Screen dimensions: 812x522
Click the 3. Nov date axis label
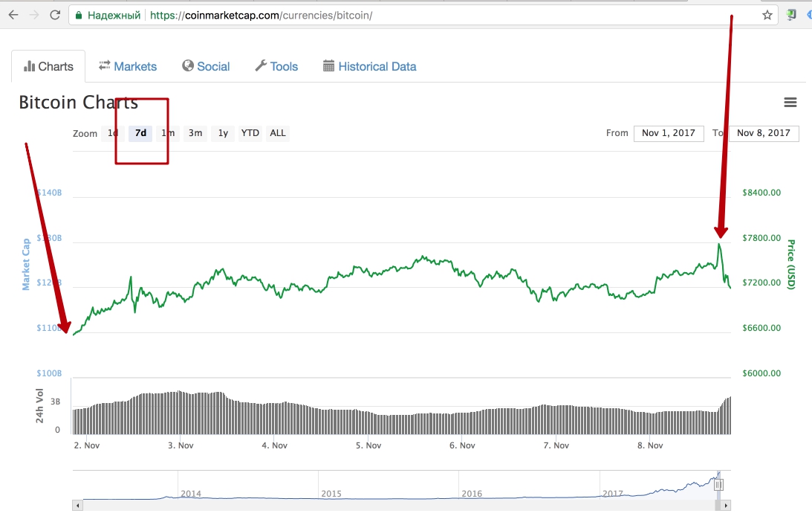[181, 445]
